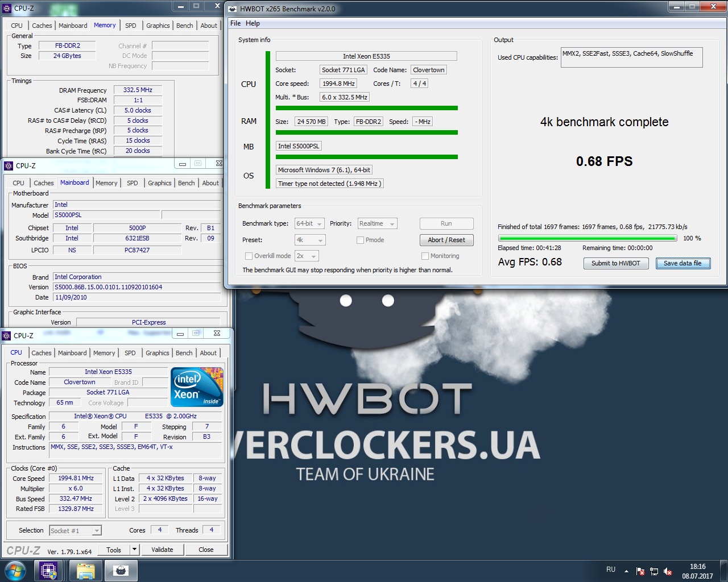Open Action Center flag tray icon
The image size is (728, 582).
[x=640, y=571]
